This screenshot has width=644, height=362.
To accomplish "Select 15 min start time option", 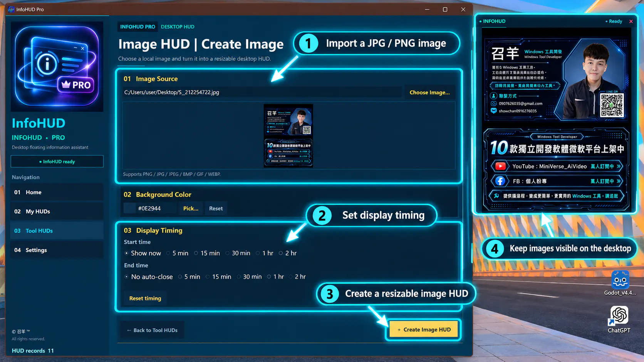I will tap(207, 253).
